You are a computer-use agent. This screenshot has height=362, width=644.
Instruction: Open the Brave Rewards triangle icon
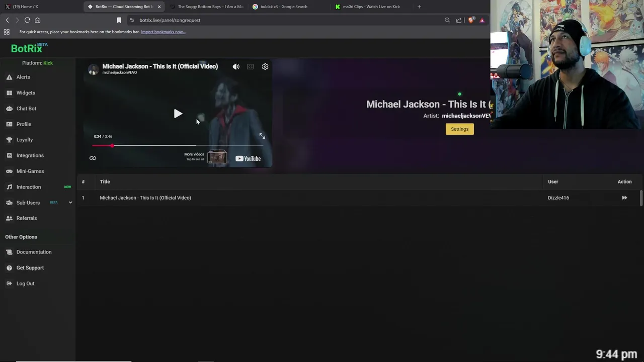tap(482, 20)
